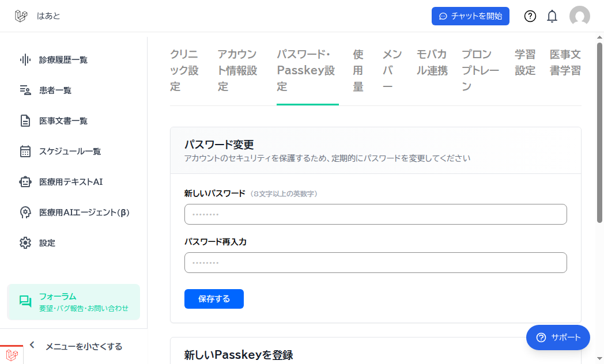Check notifications via the bell icon
The height and width of the screenshot is (364, 604).
[552, 16]
